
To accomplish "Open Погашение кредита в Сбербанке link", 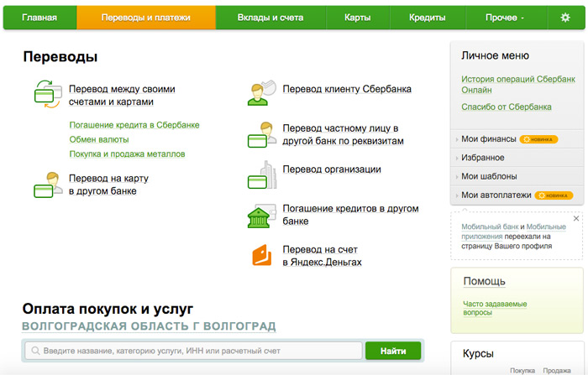I will [x=134, y=125].
